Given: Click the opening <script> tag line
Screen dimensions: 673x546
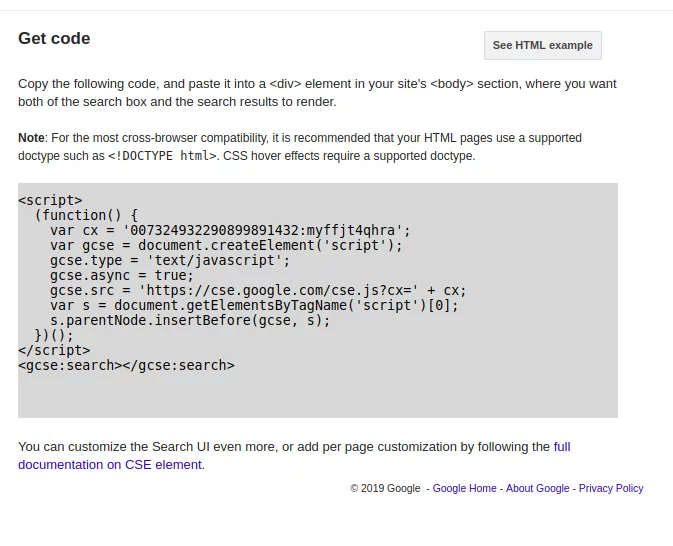Looking at the screenshot, I should tap(50, 200).
